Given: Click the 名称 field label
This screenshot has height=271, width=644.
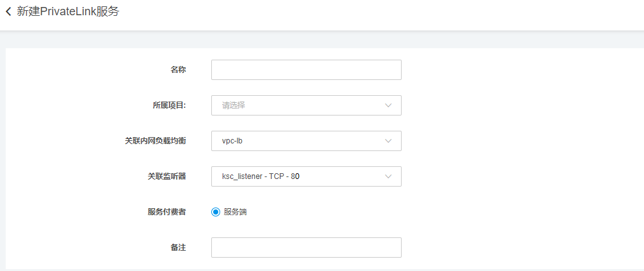Looking at the screenshot, I should [178, 70].
